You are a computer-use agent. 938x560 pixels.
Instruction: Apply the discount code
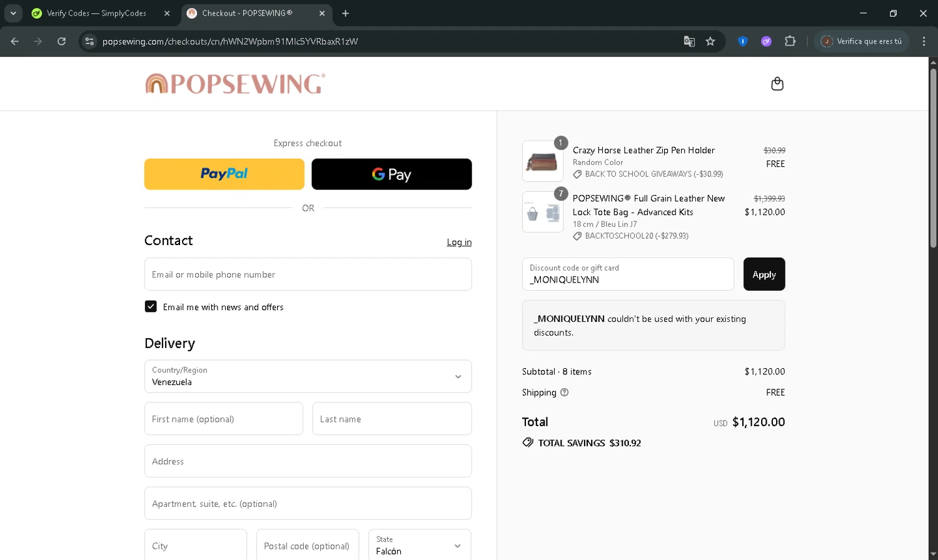point(764,274)
